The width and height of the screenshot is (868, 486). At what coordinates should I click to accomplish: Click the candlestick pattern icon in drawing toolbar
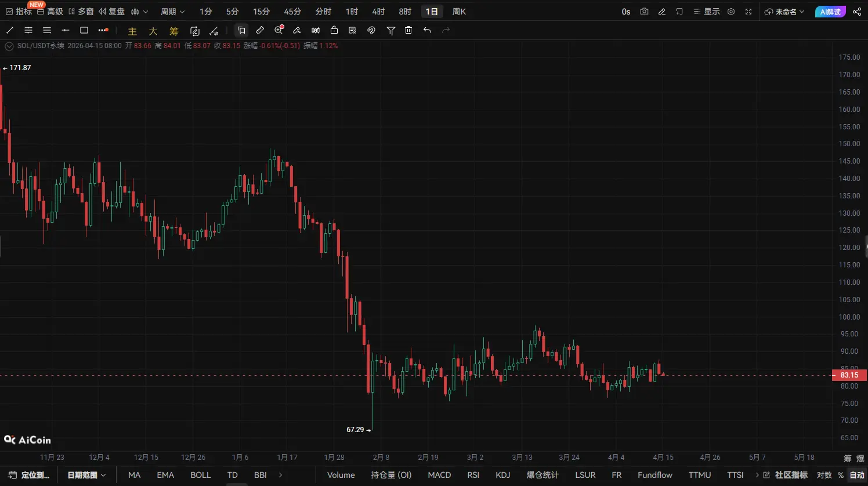(x=316, y=30)
